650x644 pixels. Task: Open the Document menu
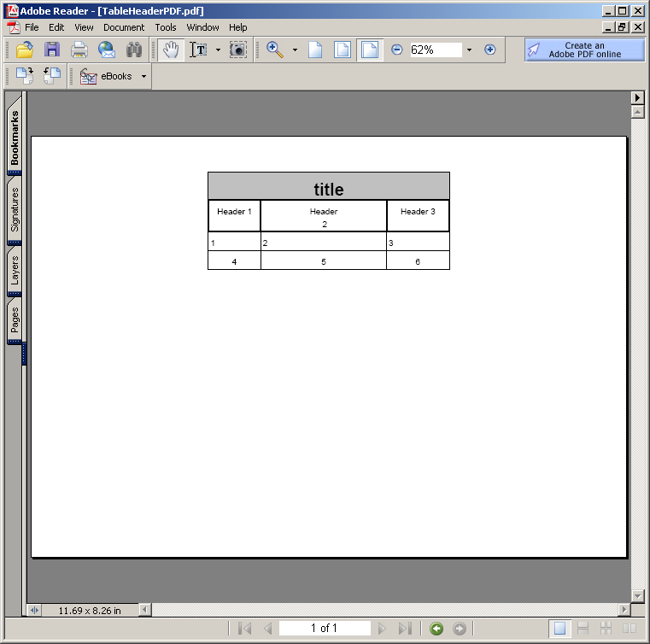124,27
